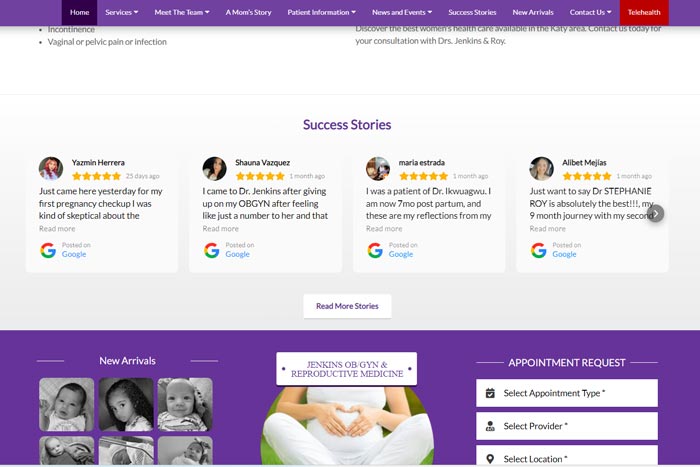Open the Google link under Alibet Mejias review
Screen dimensions: 700x467
(564, 254)
